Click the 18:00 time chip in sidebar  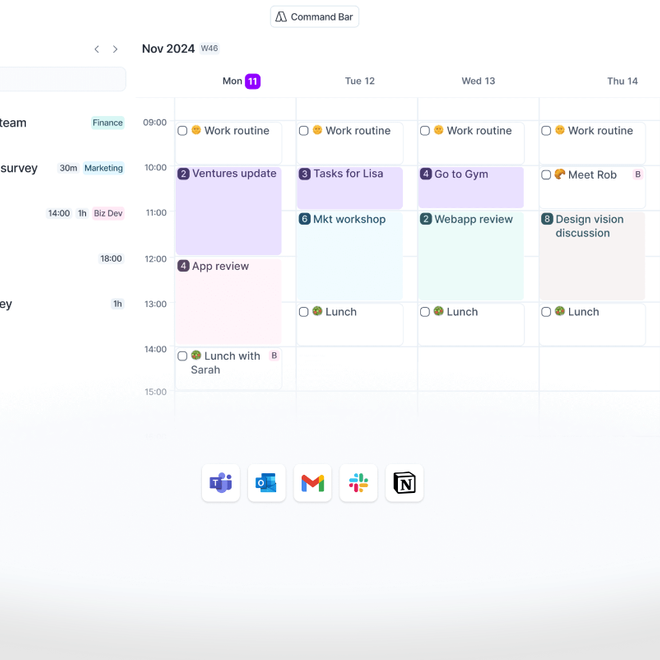(111, 258)
